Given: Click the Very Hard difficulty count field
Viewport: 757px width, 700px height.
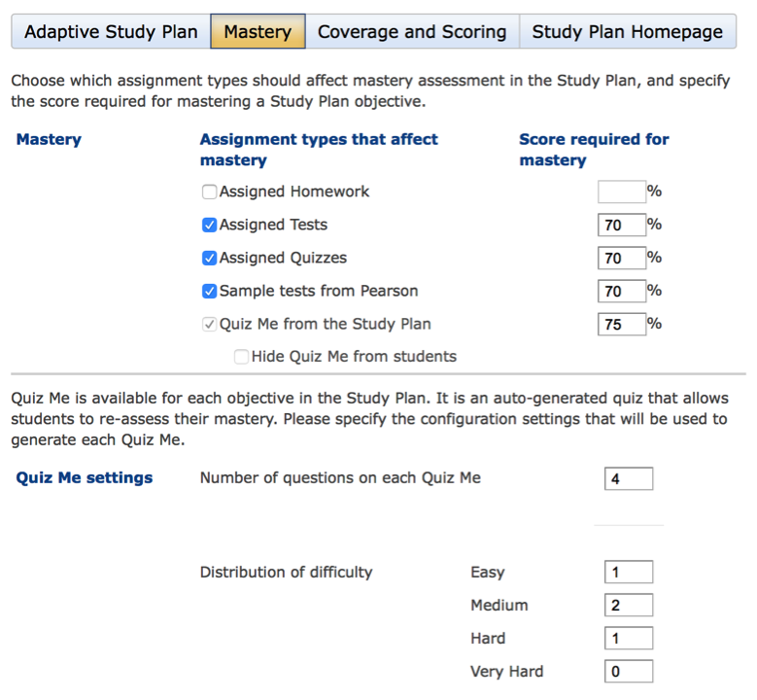Looking at the screenshot, I should pos(628,672).
